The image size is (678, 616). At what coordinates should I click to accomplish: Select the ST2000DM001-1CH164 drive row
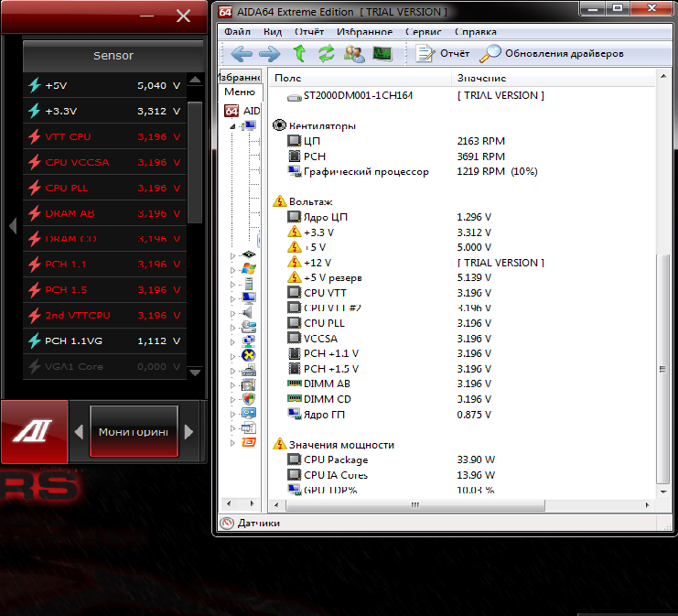point(462,95)
